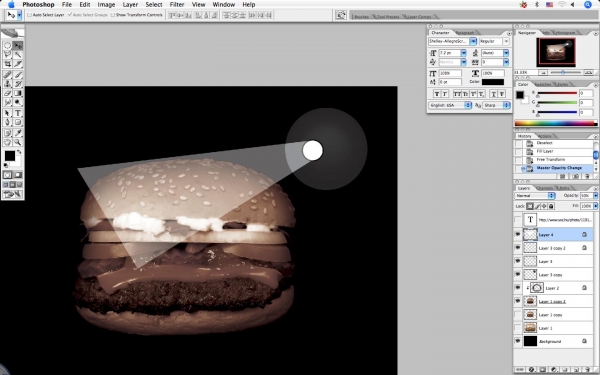Image resolution: width=600 pixels, height=375 pixels.
Task: Select the Hand tool
Action: 7,142
